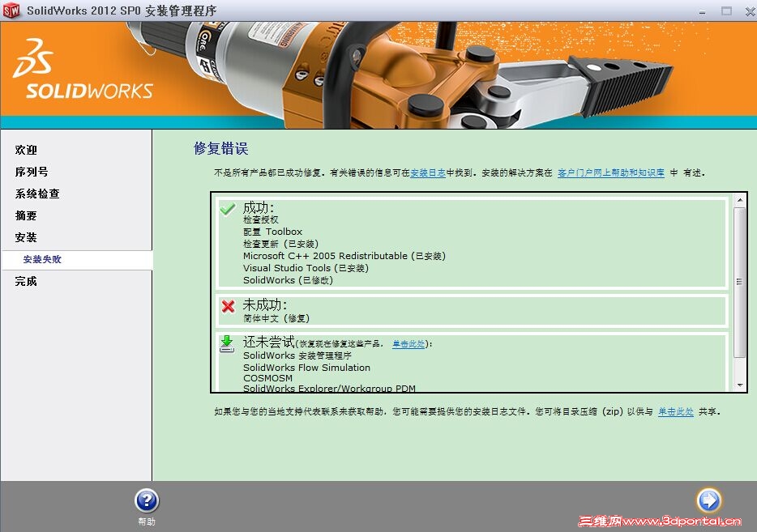
Task: Click the next arrow button
Action: [708, 500]
